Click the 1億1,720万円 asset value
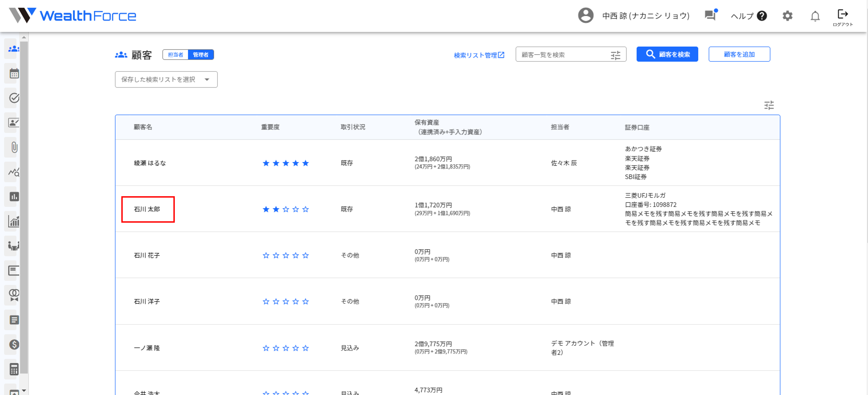This screenshot has height=395, width=868. 433,205
